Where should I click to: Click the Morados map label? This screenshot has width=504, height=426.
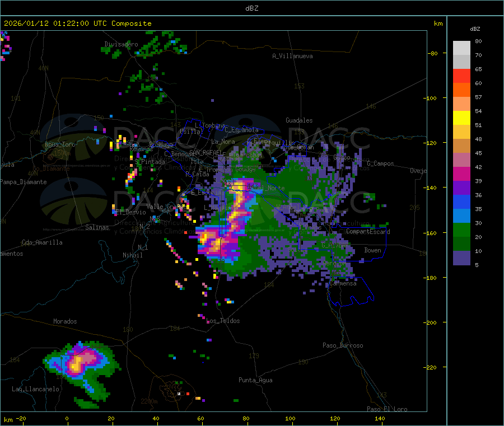tap(65, 321)
